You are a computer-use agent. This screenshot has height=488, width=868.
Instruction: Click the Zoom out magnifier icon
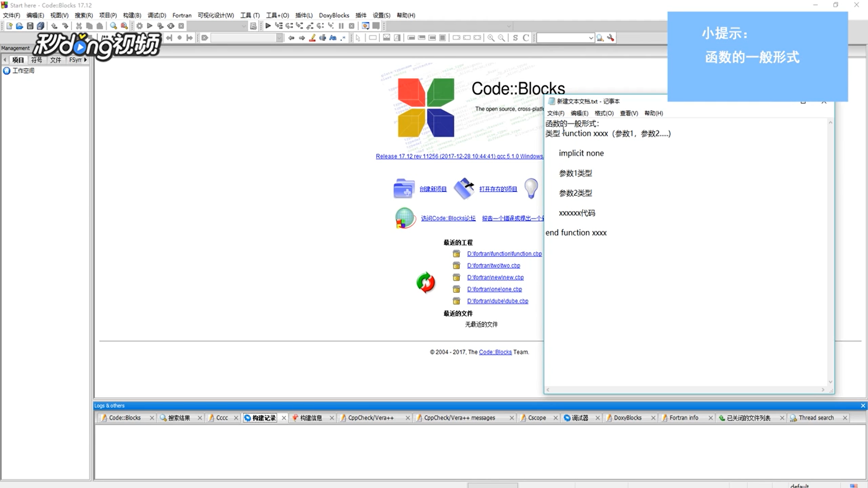[x=501, y=38]
